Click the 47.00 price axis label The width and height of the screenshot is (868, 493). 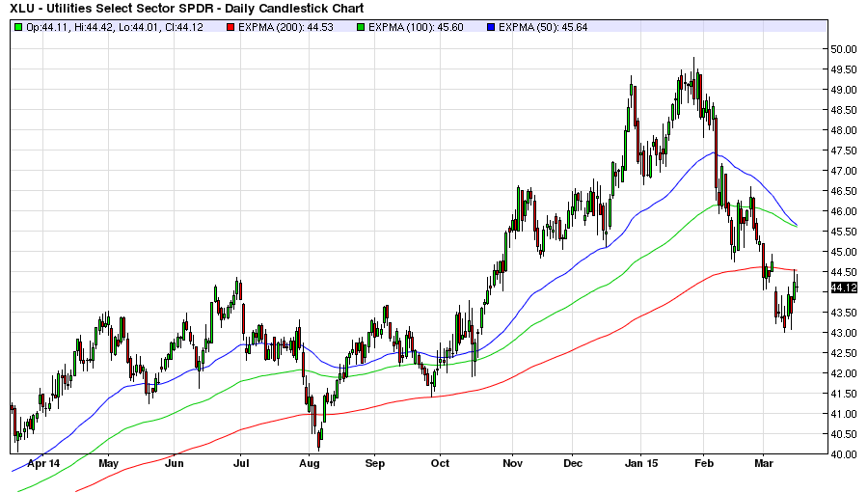(844, 171)
